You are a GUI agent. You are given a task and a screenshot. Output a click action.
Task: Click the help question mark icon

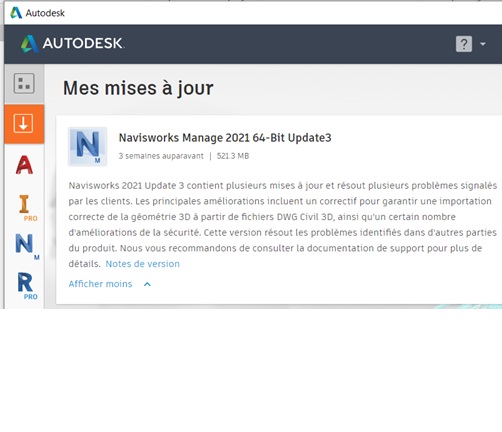point(464,44)
